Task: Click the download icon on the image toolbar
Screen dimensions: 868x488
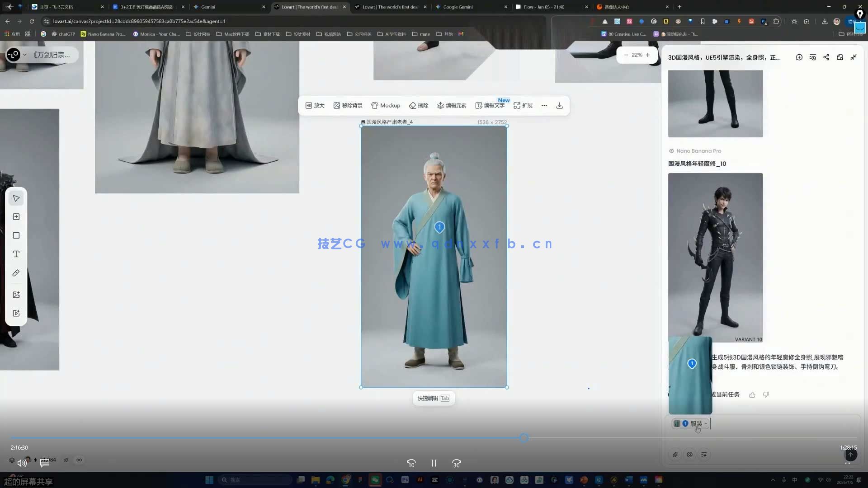Action: click(x=559, y=105)
